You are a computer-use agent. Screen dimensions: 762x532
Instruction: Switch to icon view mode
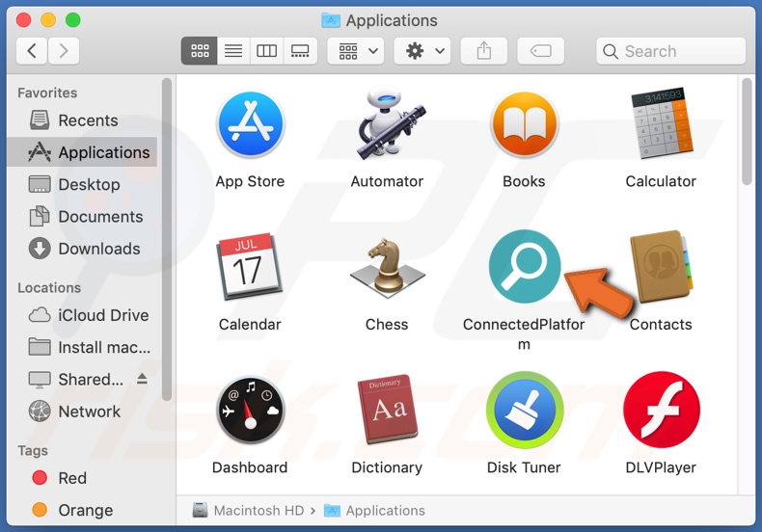(x=200, y=51)
